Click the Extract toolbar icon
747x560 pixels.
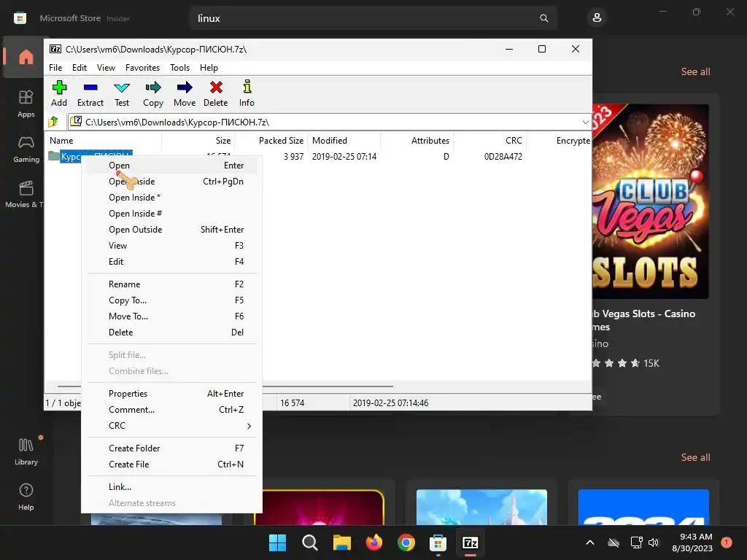coord(90,94)
